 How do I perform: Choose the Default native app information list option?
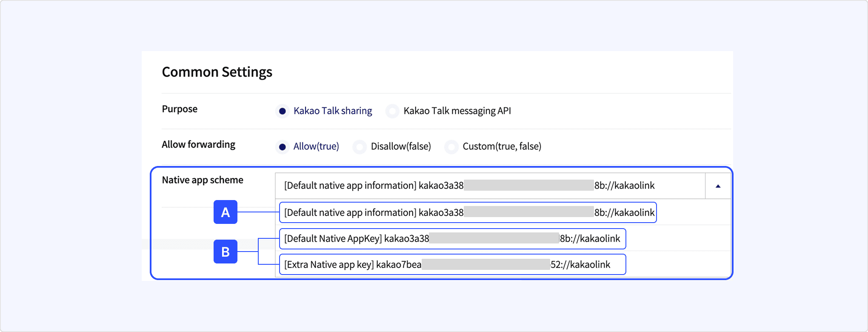(x=468, y=212)
